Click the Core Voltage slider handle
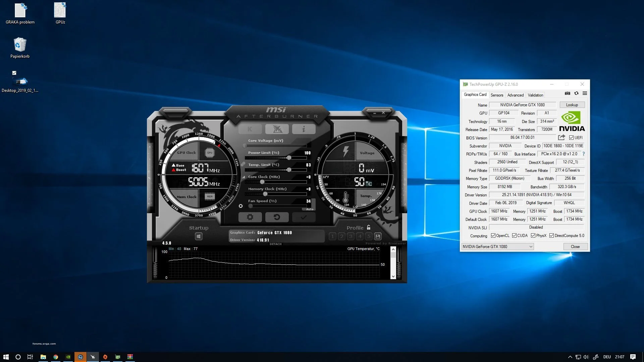The height and width of the screenshot is (362, 644). pos(245,146)
